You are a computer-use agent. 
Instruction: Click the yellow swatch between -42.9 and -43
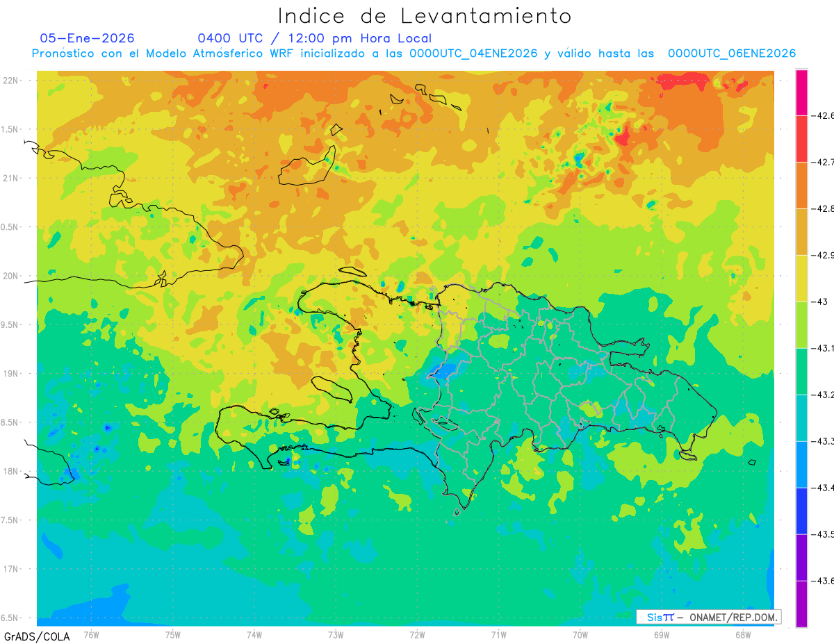(801, 279)
